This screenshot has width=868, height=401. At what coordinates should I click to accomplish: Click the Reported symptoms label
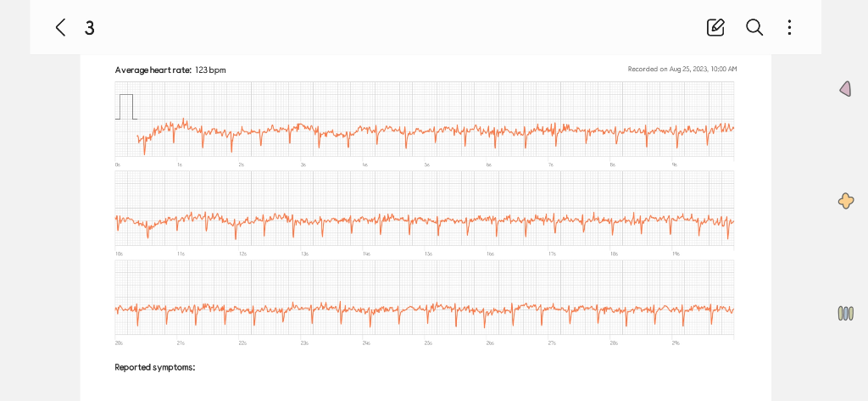pyautogui.click(x=155, y=367)
